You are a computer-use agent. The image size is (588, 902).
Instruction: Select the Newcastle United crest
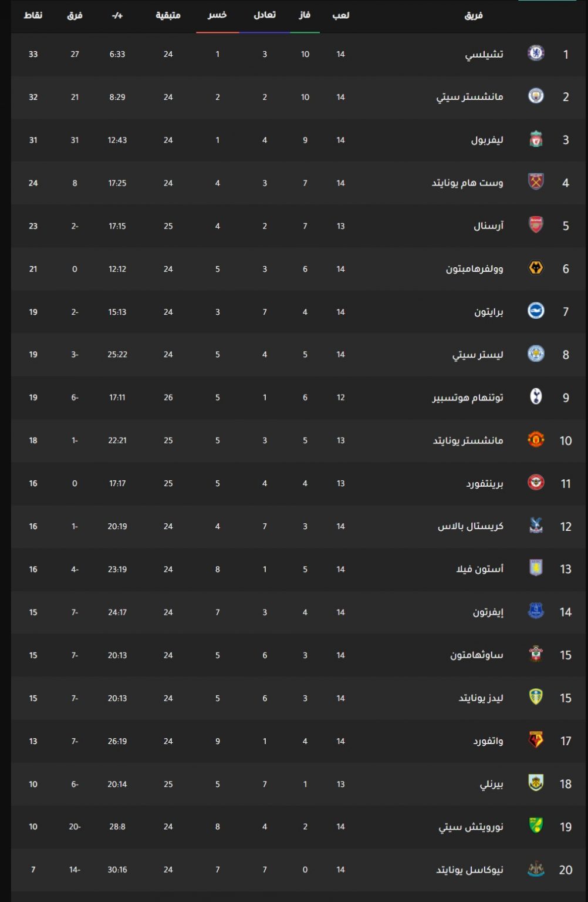536,869
